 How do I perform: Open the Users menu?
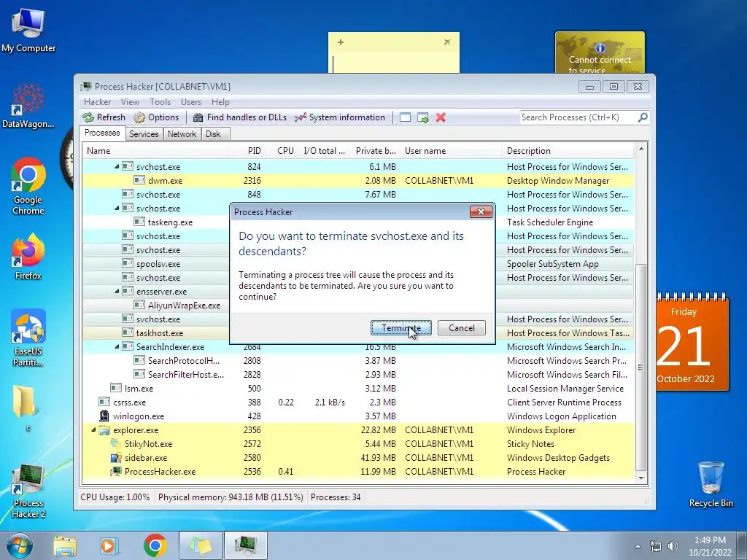coord(191,102)
